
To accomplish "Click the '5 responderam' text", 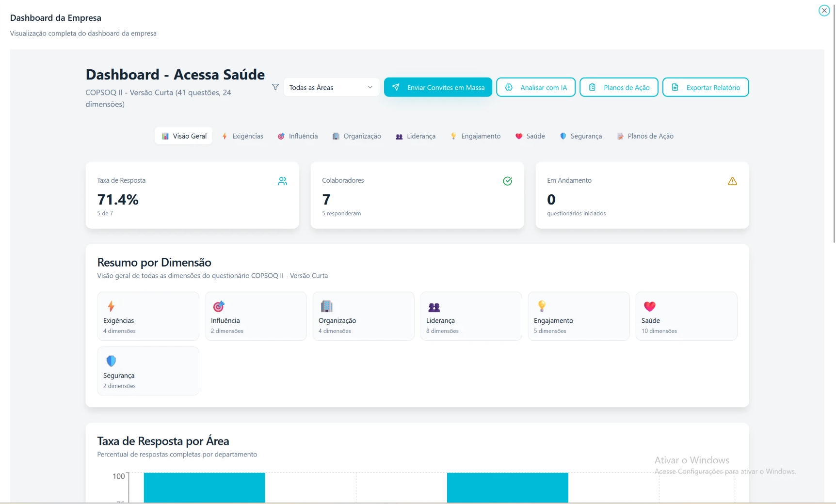I will pos(341,213).
